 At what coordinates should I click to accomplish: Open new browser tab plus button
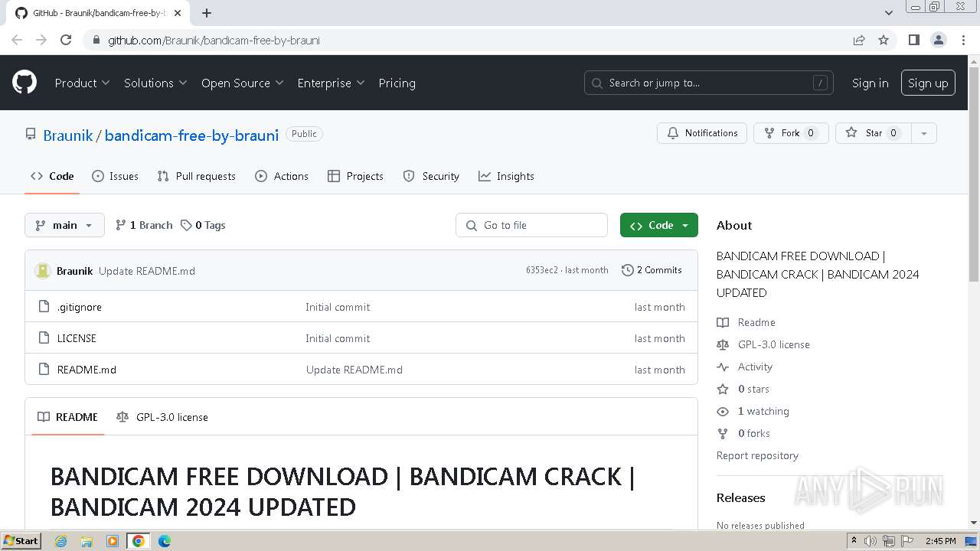click(x=207, y=13)
